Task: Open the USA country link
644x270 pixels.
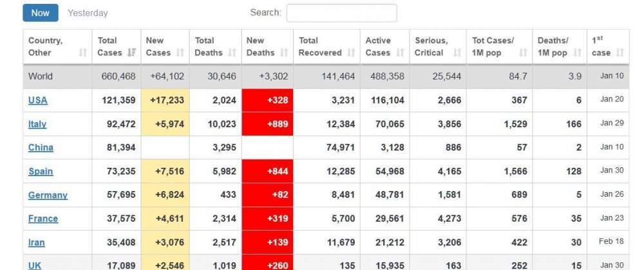Action: coord(38,100)
